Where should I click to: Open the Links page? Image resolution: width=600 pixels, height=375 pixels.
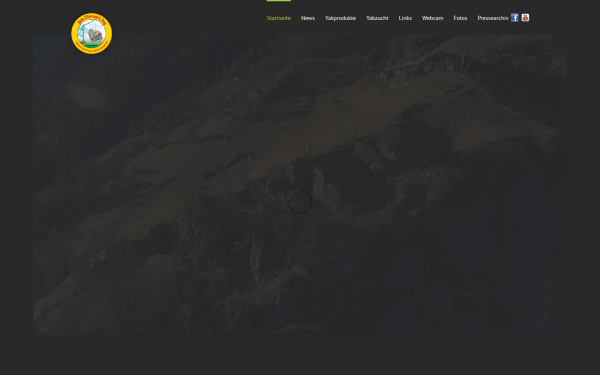pos(405,18)
